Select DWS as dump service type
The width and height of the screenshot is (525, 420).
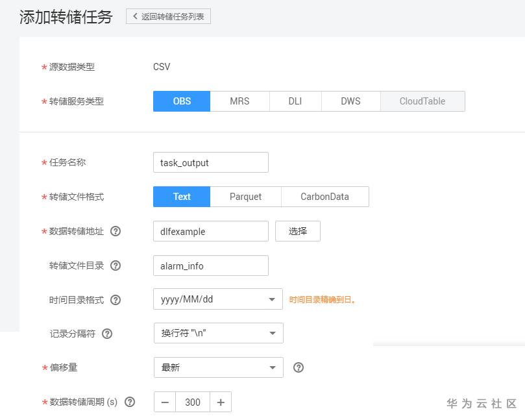coord(351,101)
